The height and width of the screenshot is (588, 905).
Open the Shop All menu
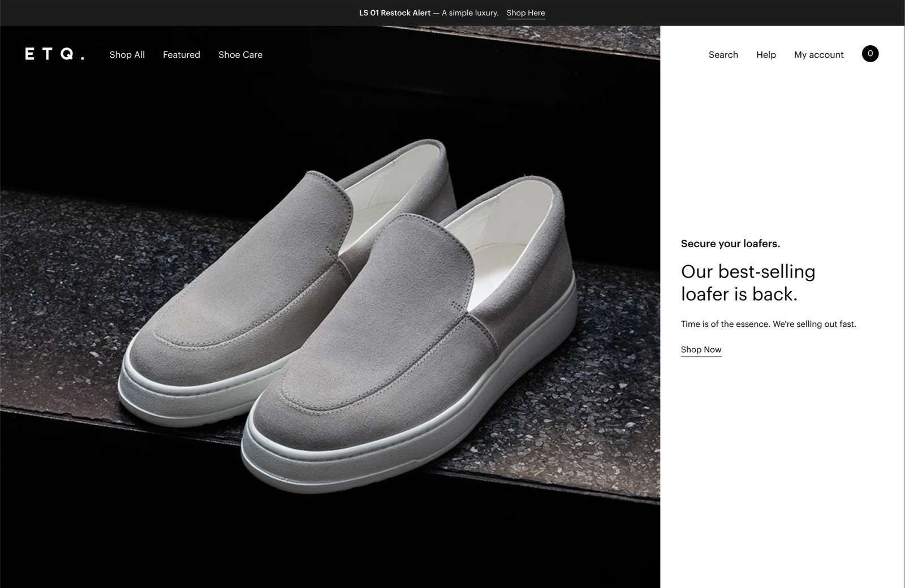[x=127, y=55]
